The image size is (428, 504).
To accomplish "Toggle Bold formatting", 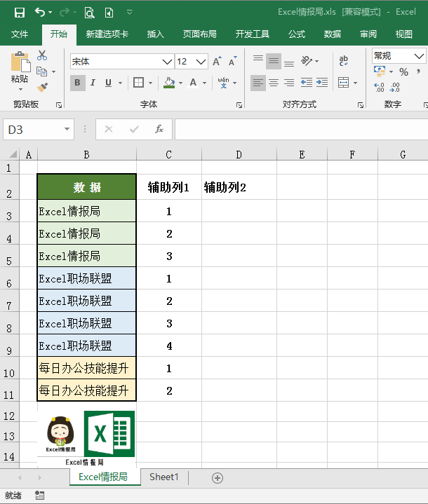I will tap(78, 83).
